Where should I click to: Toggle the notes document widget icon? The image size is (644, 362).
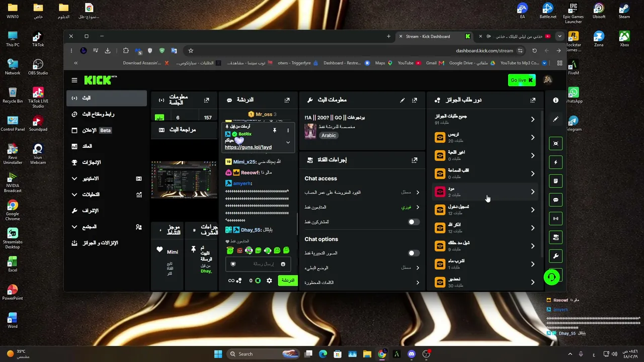pyautogui.click(x=556, y=181)
